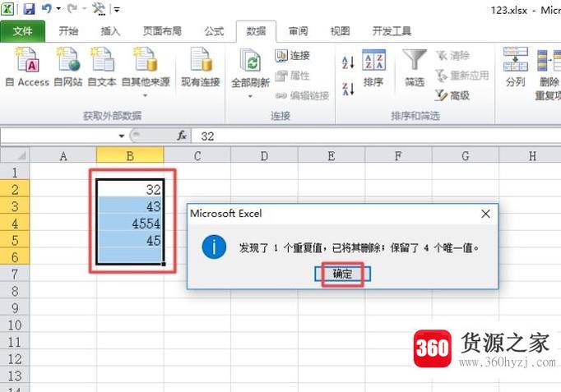Switch to the 审阅 tab

click(298, 31)
